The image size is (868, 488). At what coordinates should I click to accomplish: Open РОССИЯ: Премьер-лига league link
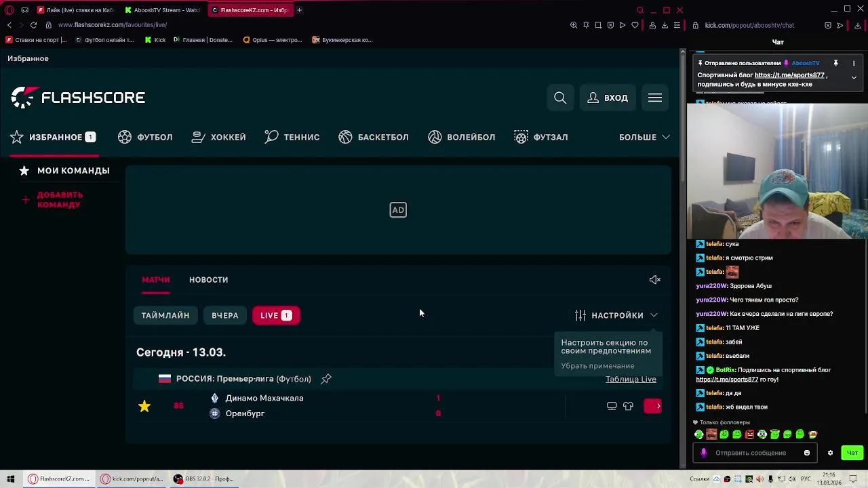[243, 379]
